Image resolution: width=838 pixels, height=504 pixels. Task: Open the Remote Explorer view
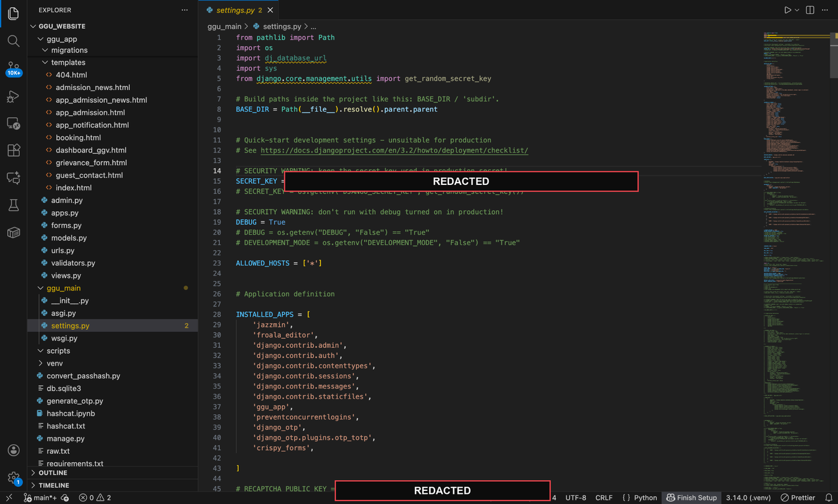pos(13,123)
